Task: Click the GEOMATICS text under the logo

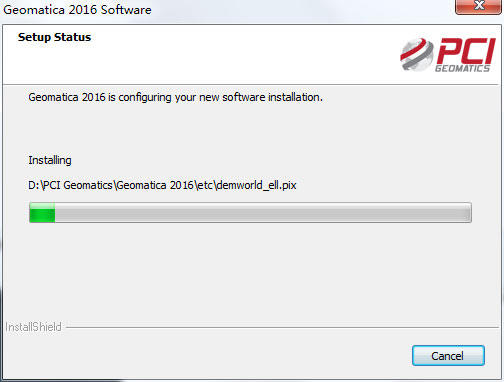Action: (462, 68)
